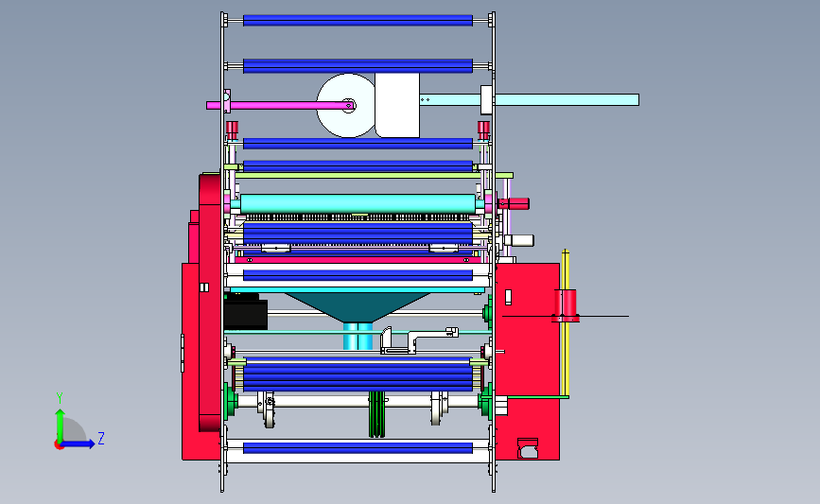Select the dark teal funnel hopper
820x504 pixels.
click(x=358, y=307)
